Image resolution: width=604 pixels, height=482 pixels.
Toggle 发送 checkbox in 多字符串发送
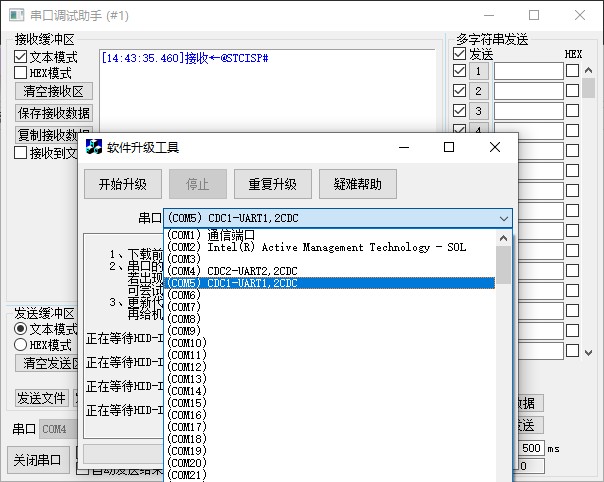pos(460,54)
